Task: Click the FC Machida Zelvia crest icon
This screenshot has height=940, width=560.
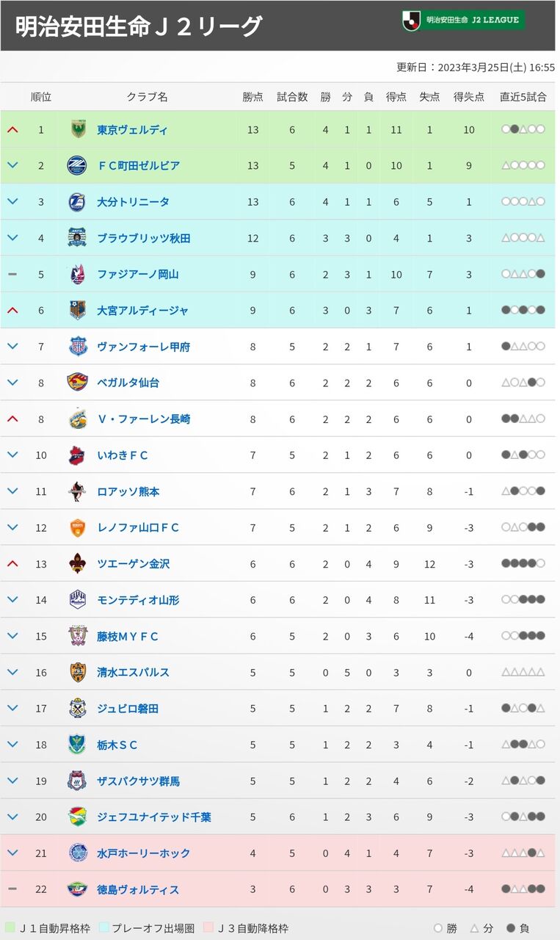Action: click(77, 165)
